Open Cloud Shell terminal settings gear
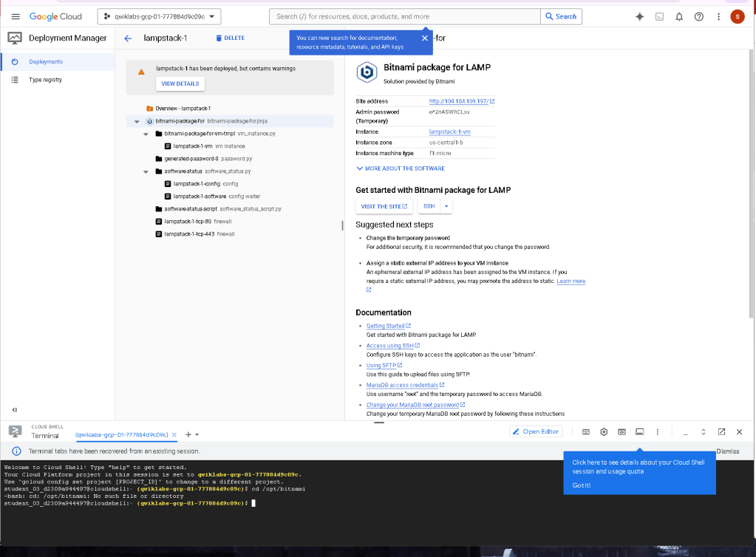Screen dimensions: 756x557 pos(604,431)
